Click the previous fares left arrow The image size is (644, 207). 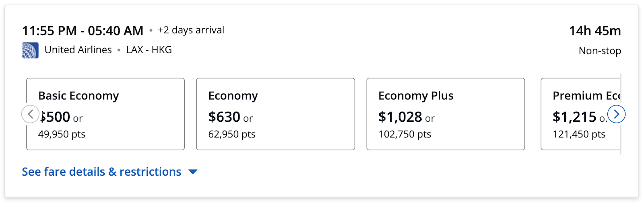tap(30, 114)
